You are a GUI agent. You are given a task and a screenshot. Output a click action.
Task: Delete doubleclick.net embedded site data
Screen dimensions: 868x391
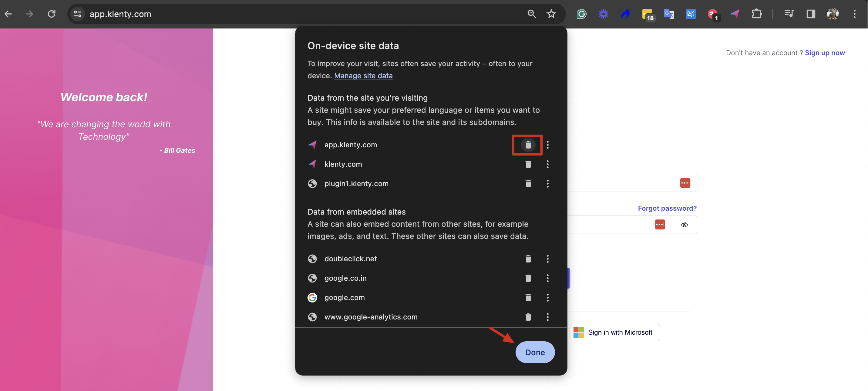click(528, 259)
